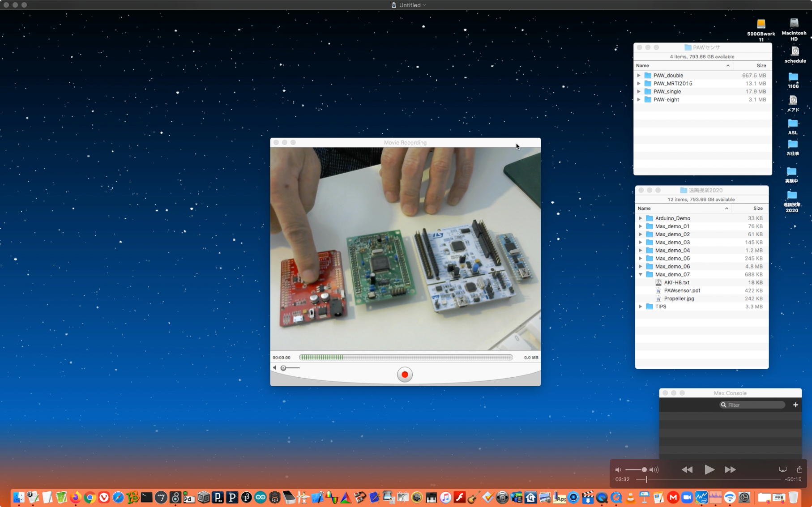This screenshot has height=507, width=812.
Task: Expand the Max_demo_04 folder
Action: pyautogui.click(x=641, y=251)
